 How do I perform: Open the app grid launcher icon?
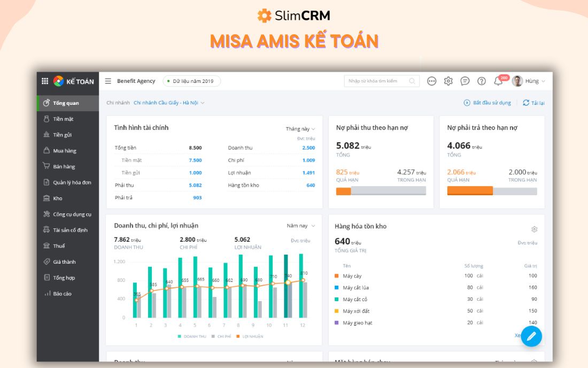click(x=45, y=81)
